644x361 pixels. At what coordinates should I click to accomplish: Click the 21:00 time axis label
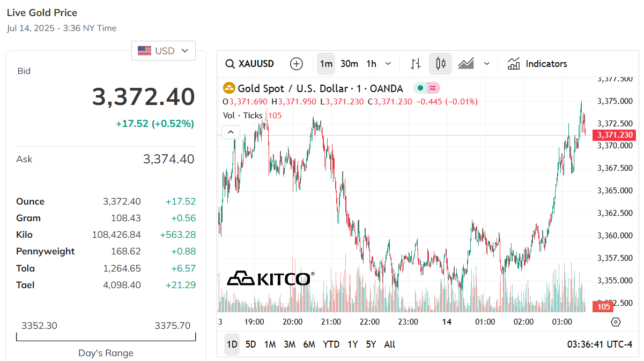tap(331, 322)
